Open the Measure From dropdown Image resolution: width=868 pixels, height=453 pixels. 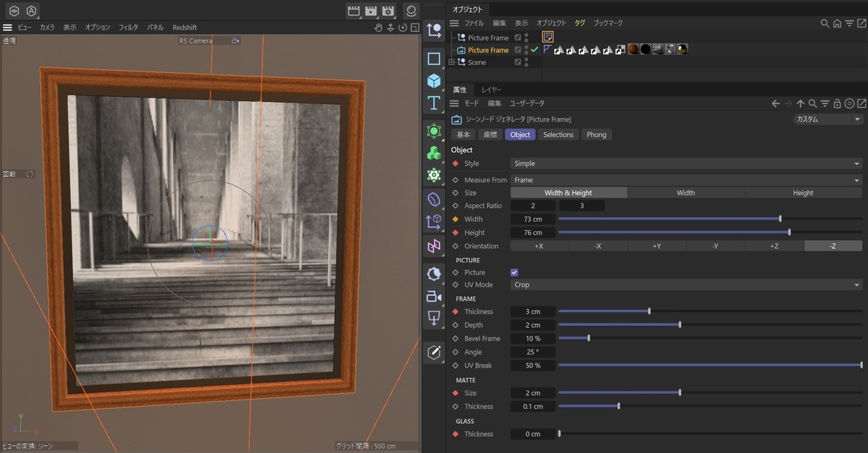click(x=686, y=180)
